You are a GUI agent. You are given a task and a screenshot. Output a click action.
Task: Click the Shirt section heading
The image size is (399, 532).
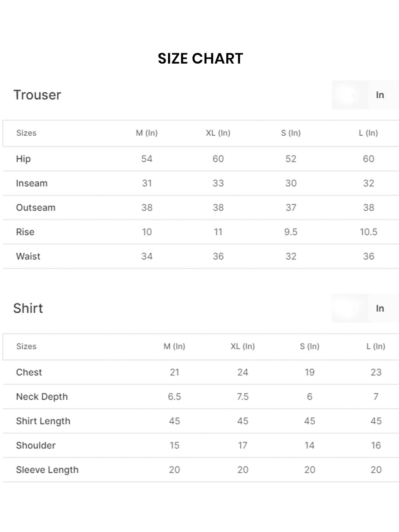[x=28, y=309]
